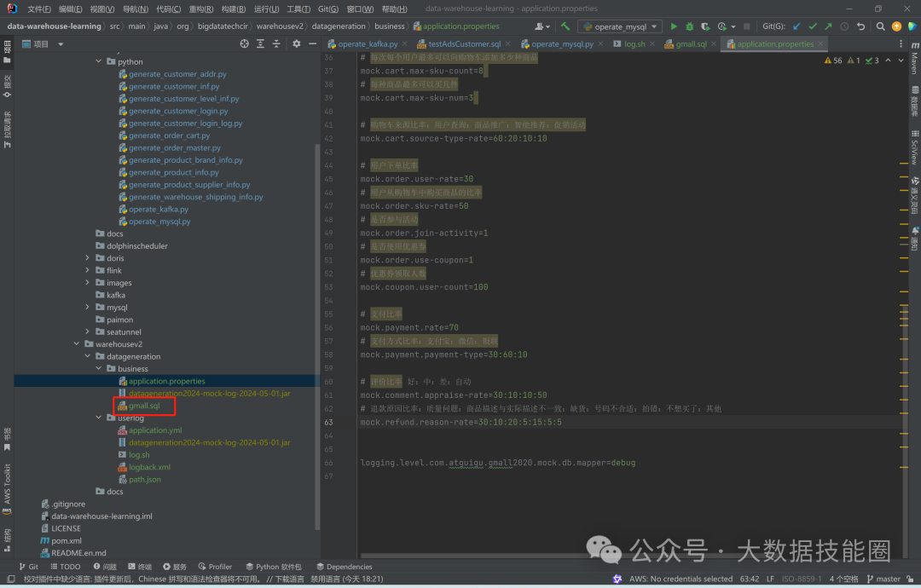Click the master branch in status bar
The width and height of the screenshot is (921, 588).
click(x=887, y=579)
